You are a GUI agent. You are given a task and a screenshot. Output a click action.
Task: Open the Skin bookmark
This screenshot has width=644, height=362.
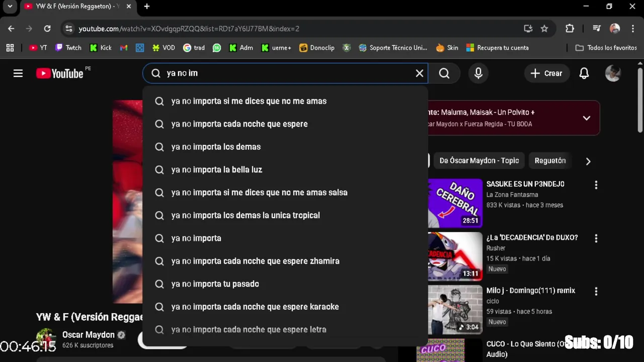tap(447, 48)
